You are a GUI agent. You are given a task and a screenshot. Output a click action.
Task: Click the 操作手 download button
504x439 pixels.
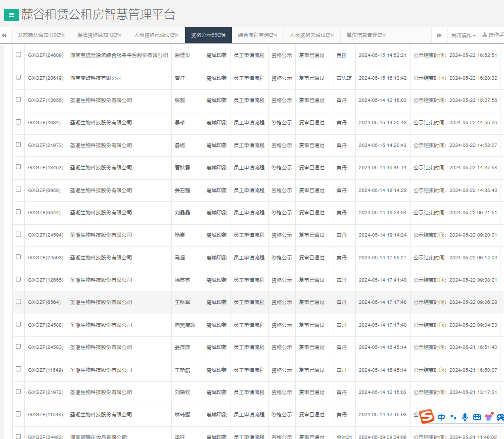point(493,35)
